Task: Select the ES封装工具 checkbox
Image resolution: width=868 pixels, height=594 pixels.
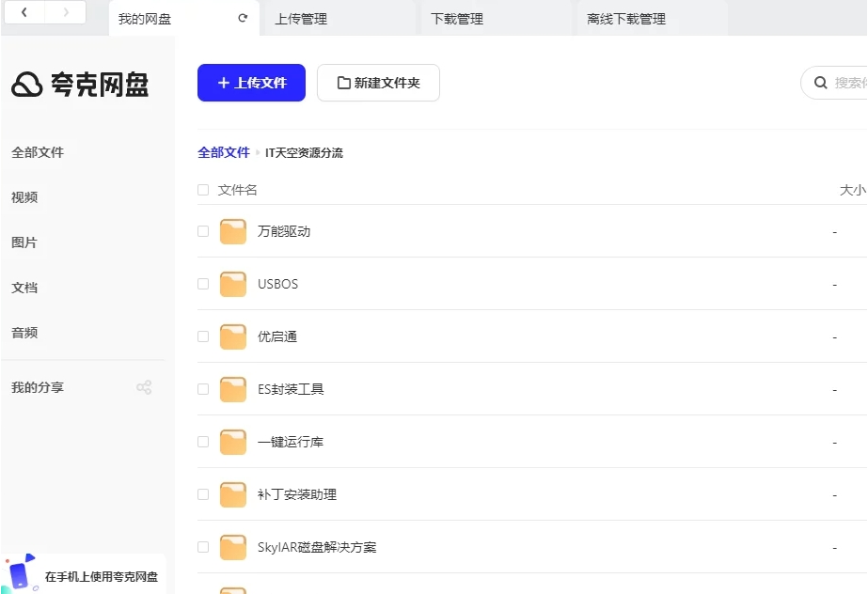Action: pos(203,389)
